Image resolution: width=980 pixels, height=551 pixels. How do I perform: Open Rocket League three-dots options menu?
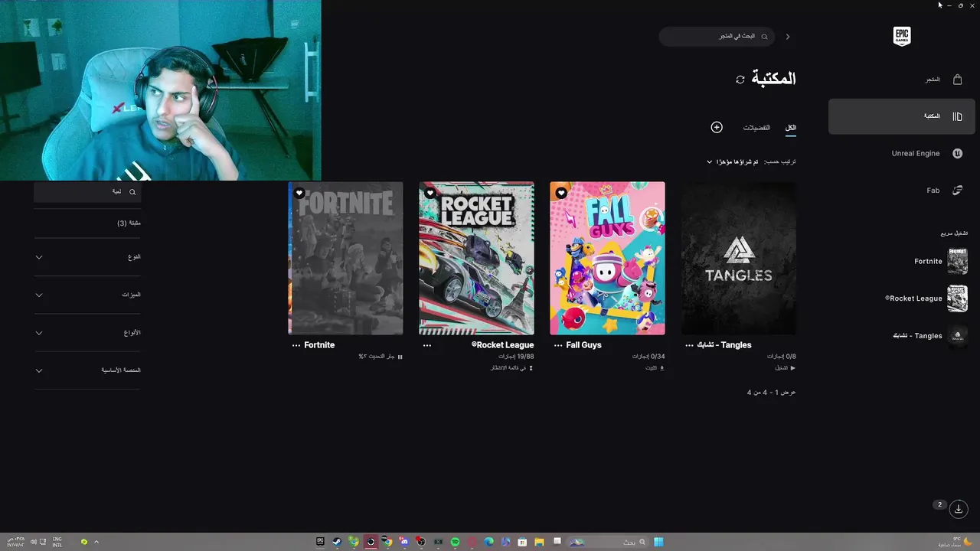[x=427, y=345]
